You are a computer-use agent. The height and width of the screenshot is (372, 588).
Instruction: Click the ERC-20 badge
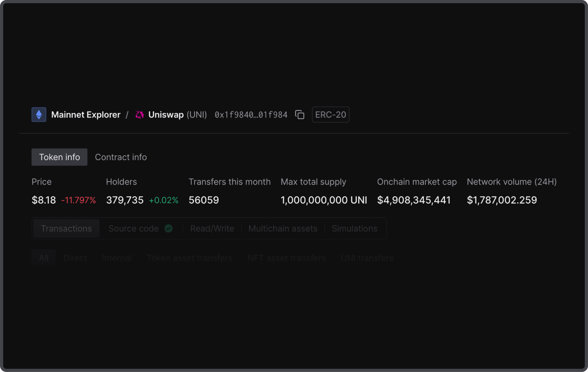(330, 115)
